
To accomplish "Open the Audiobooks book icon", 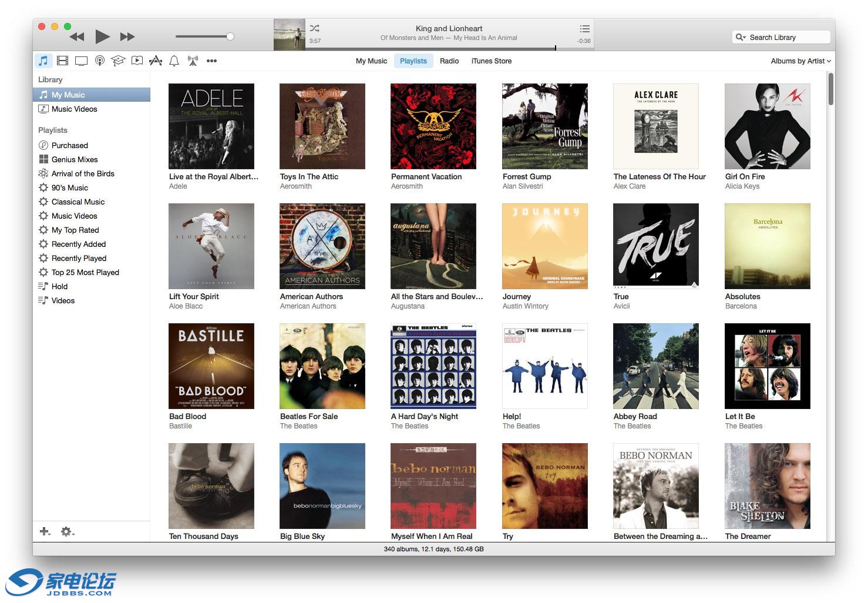I will click(x=137, y=61).
